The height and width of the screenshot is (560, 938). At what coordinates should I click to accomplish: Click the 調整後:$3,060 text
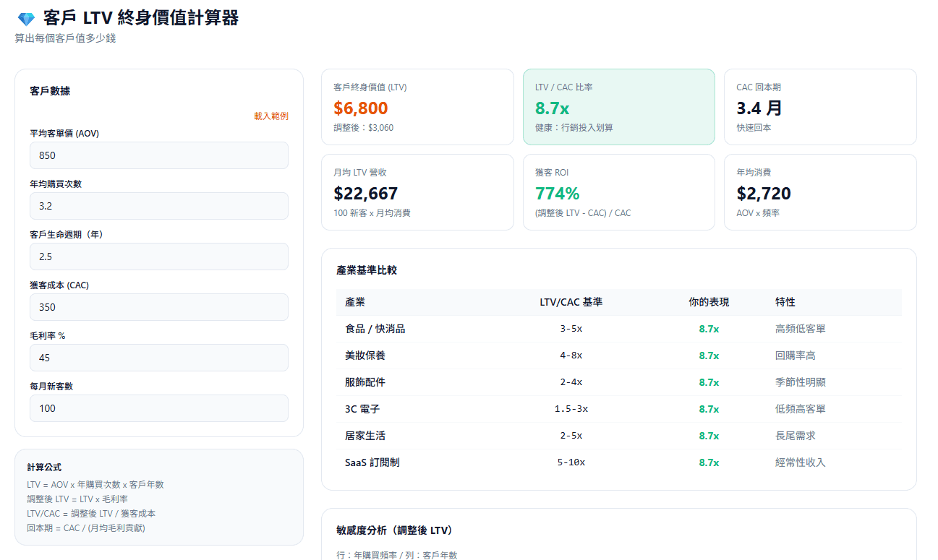pos(364,128)
